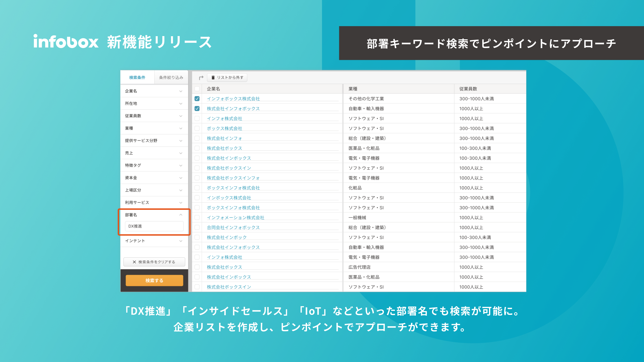Click the X icon in clear-conditions button
Screen dimensions: 644x362
click(134, 262)
